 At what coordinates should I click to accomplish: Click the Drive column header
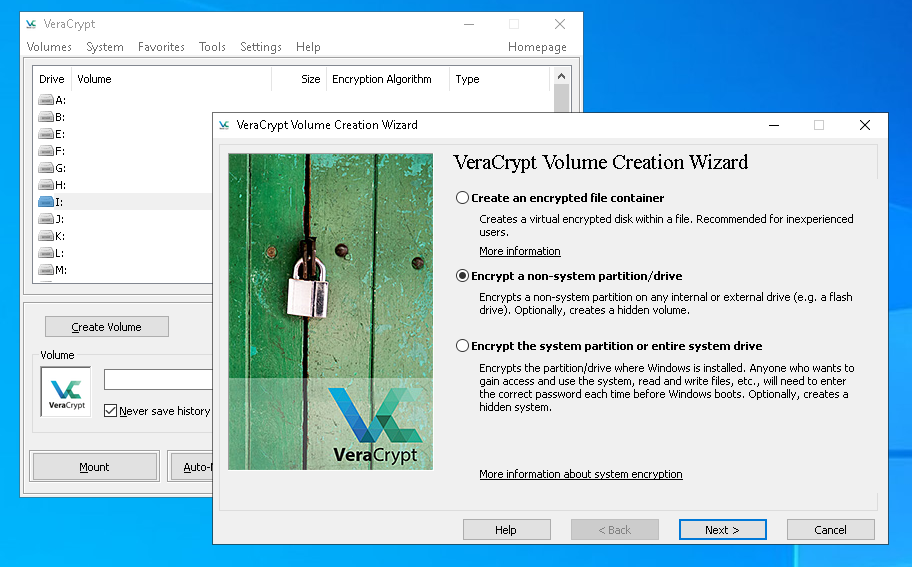coord(52,79)
